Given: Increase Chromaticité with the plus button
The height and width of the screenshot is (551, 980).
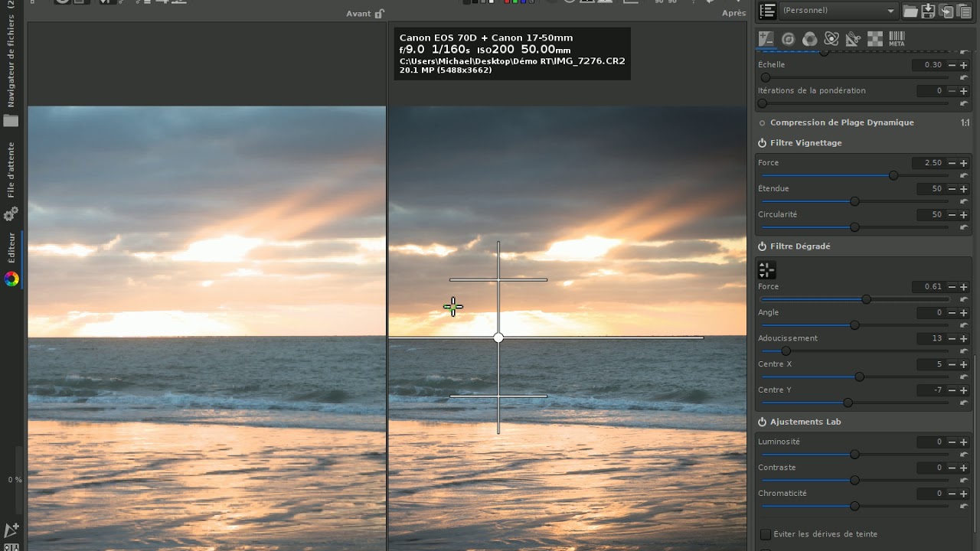Looking at the screenshot, I should pyautogui.click(x=964, y=494).
